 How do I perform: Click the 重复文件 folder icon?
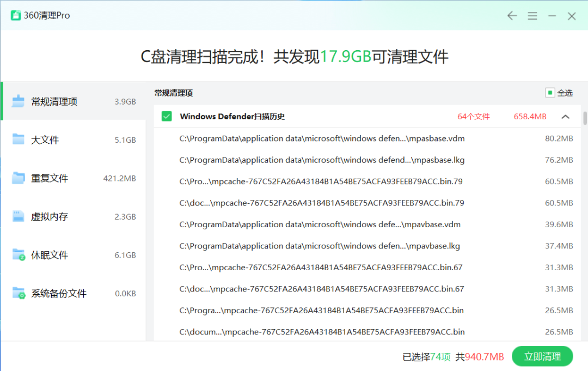coord(18,178)
